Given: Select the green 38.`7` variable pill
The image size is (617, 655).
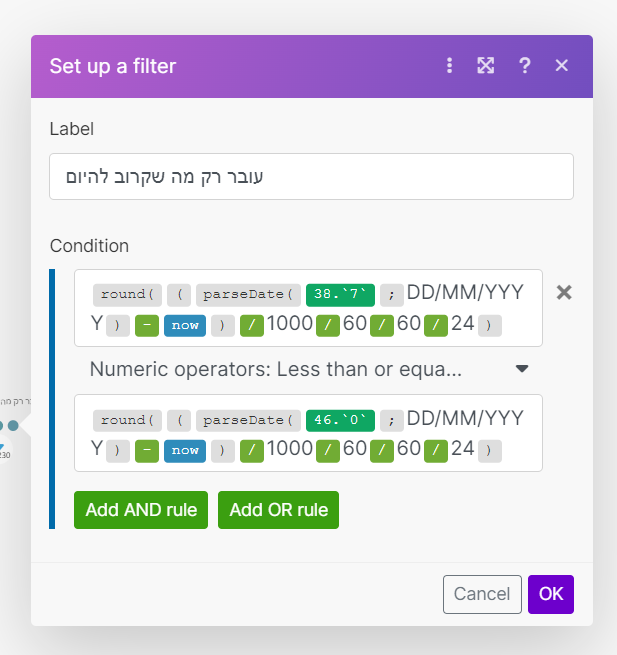Looking at the screenshot, I should tap(341, 295).
